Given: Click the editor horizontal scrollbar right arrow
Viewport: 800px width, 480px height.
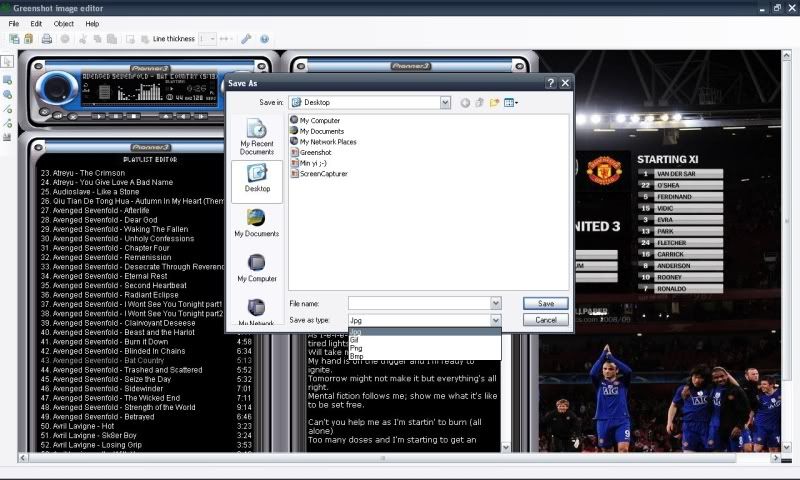Looking at the screenshot, I should coord(776,458).
